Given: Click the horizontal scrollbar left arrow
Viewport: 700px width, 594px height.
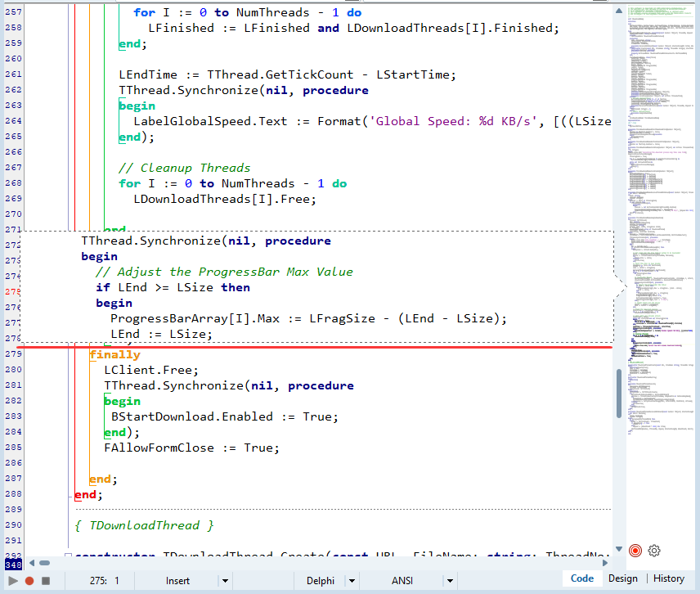Looking at the screenshot, I should pos(32,563).
